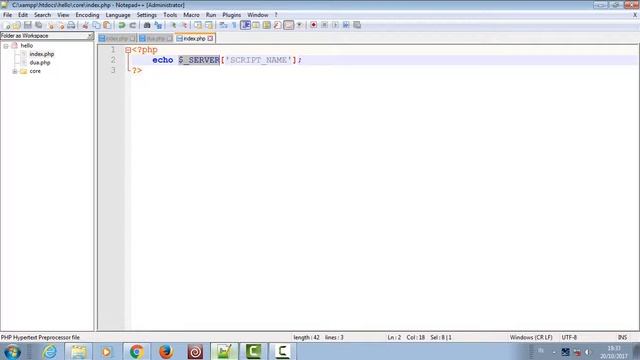Switch to first inactive index.php tab

(x=117, y=38)
